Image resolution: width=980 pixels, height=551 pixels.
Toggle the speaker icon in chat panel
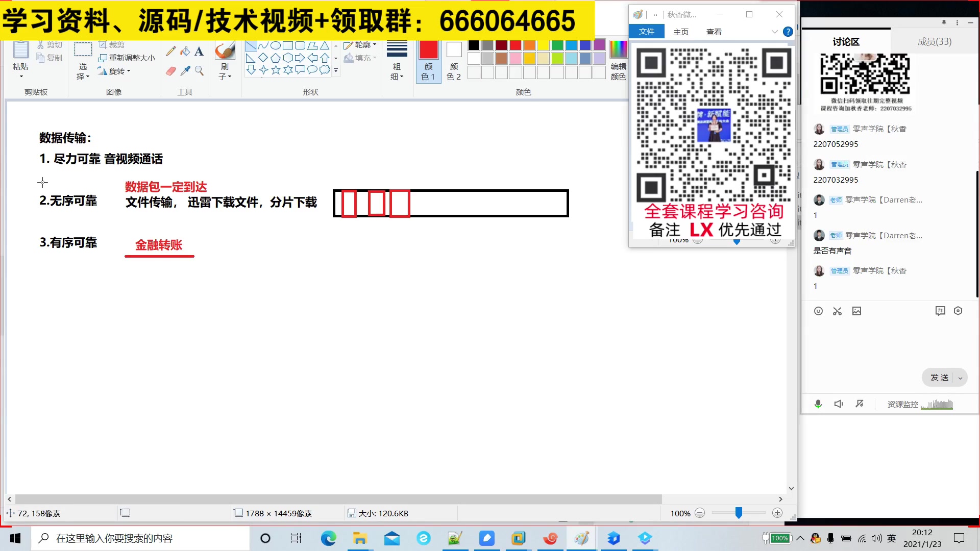(x=838, y=404)
